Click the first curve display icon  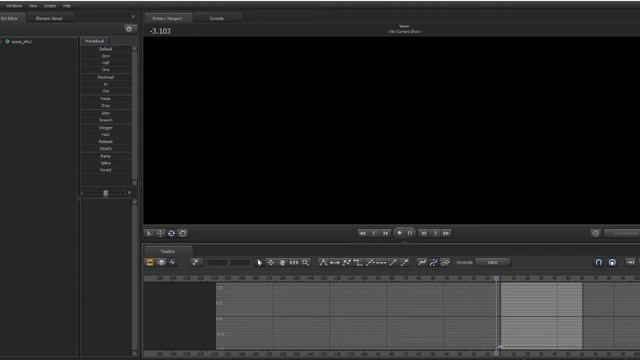click(422, 262)
